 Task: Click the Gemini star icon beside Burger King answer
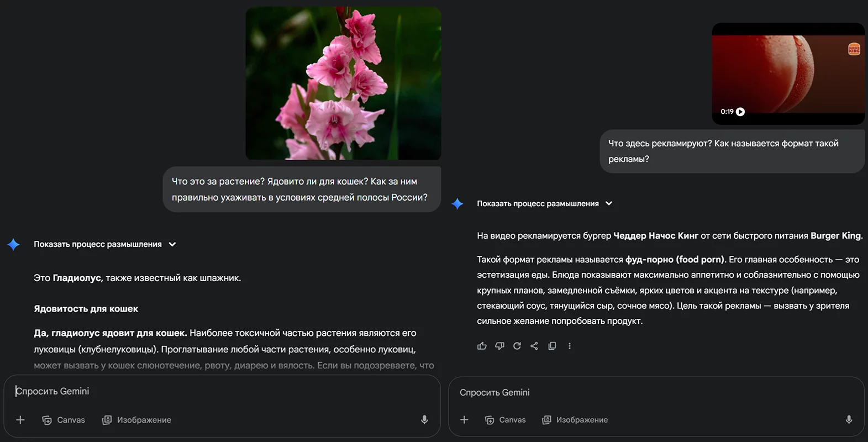tap(457, 204)
